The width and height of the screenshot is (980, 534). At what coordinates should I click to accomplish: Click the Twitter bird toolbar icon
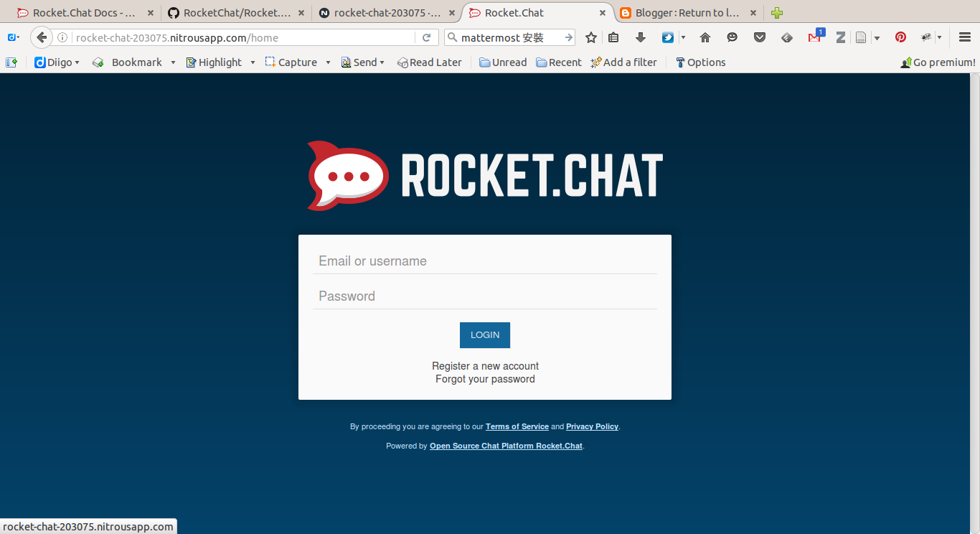[x=668, y=38]
